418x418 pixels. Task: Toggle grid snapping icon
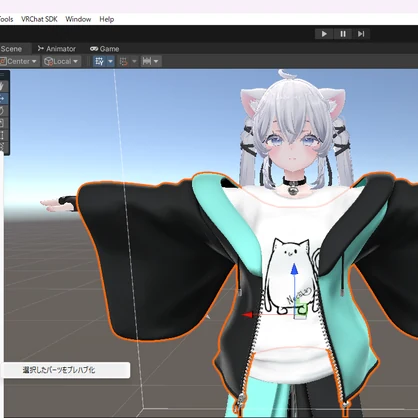tap(99, 61)
